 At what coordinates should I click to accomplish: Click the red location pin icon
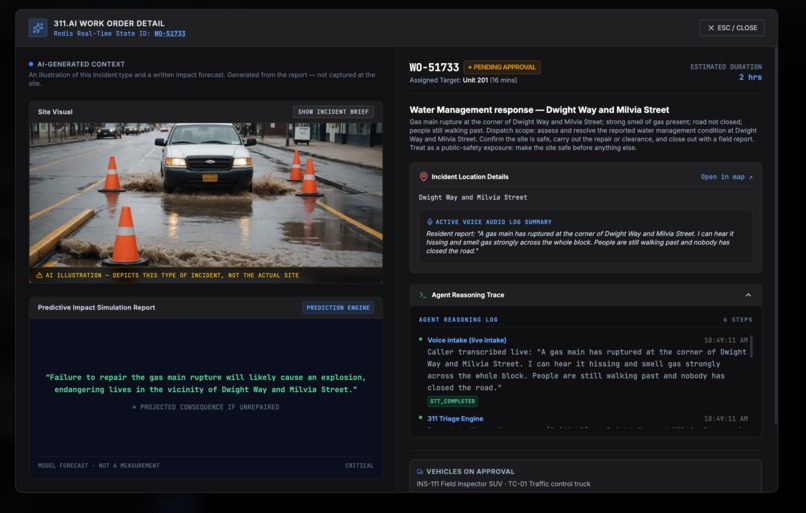coord(423,177)
